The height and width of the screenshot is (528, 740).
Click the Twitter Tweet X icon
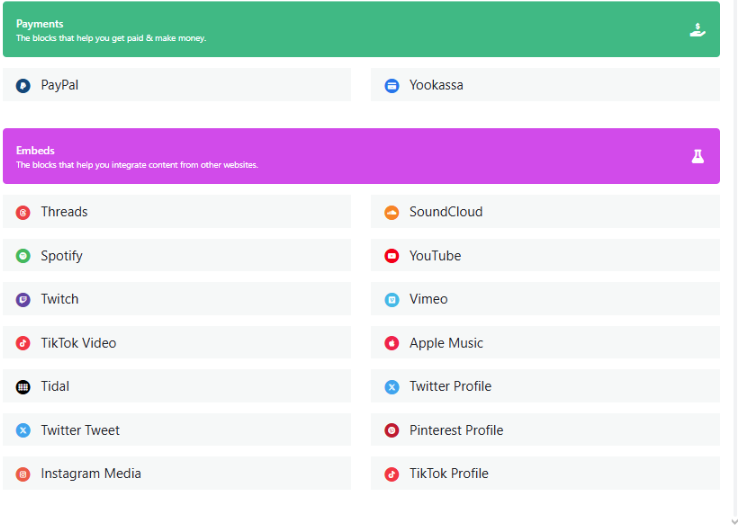click(23, 430)
